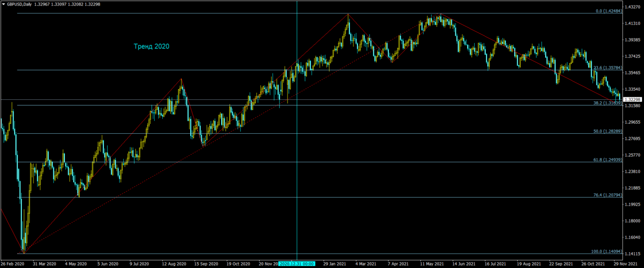
Task: Click the 50.0 (1.28289) Fibonacci level label
Action: 608,131
